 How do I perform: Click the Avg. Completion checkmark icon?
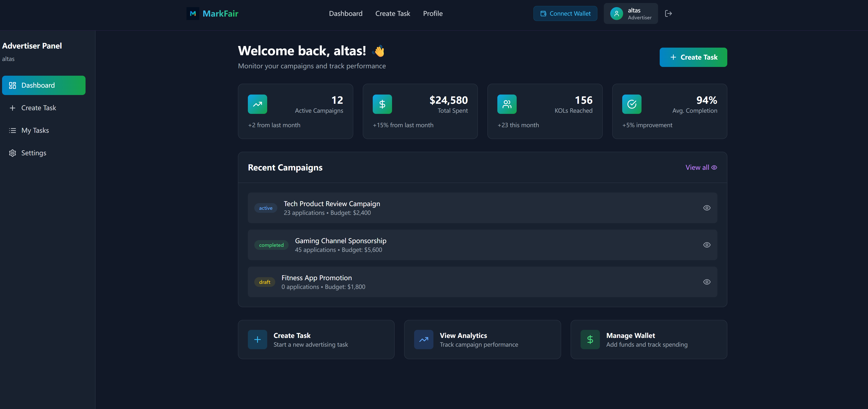631,104
